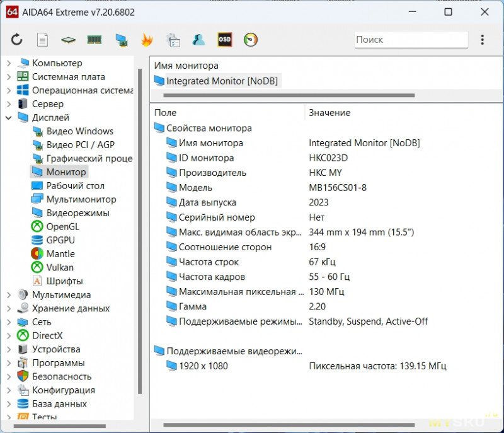Expand the Безопасность tree node
This screenshot has width=504, height=433.
pyautogui.click(x=9, y=376)
